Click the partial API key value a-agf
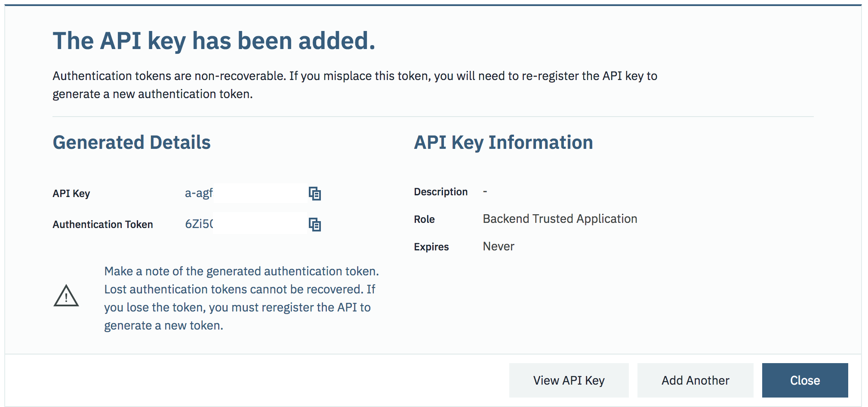This screenshot has width=868, height=407. (199, 193)
